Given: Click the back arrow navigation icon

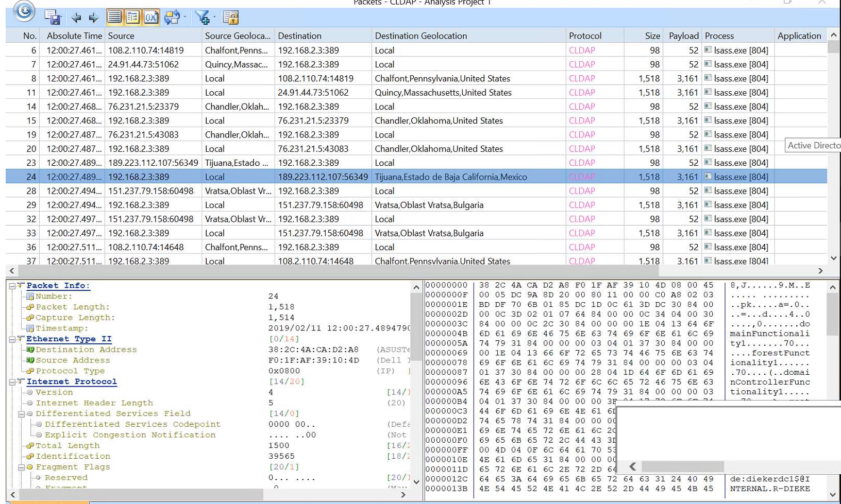Looking at the screenshot, I should [x=76, y=16].
